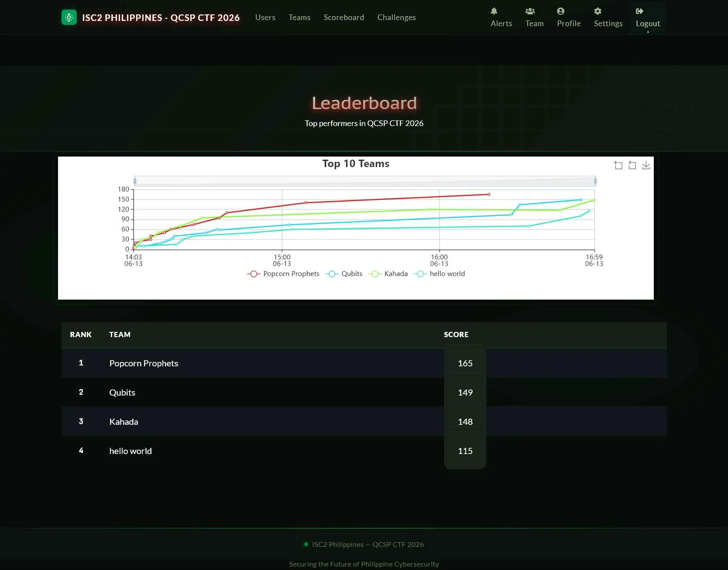Click the Leaderboard heading
Viewport: 728px width, 570px height.
point(364,103)
